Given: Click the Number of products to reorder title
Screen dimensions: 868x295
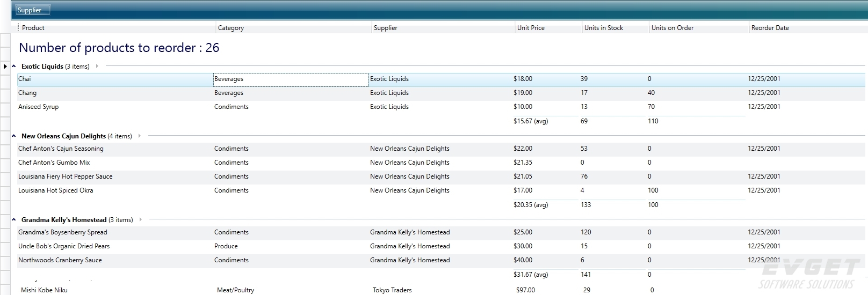Looking at the screenshot, I should coord(119,48).
